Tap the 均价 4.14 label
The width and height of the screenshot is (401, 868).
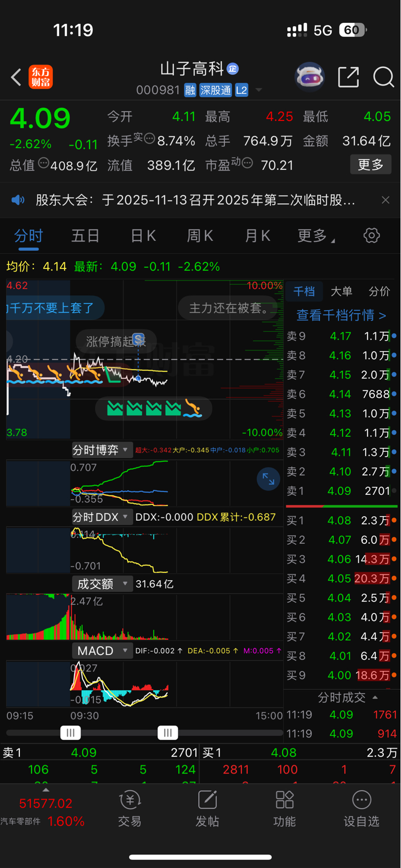click(x=37, y=267)
